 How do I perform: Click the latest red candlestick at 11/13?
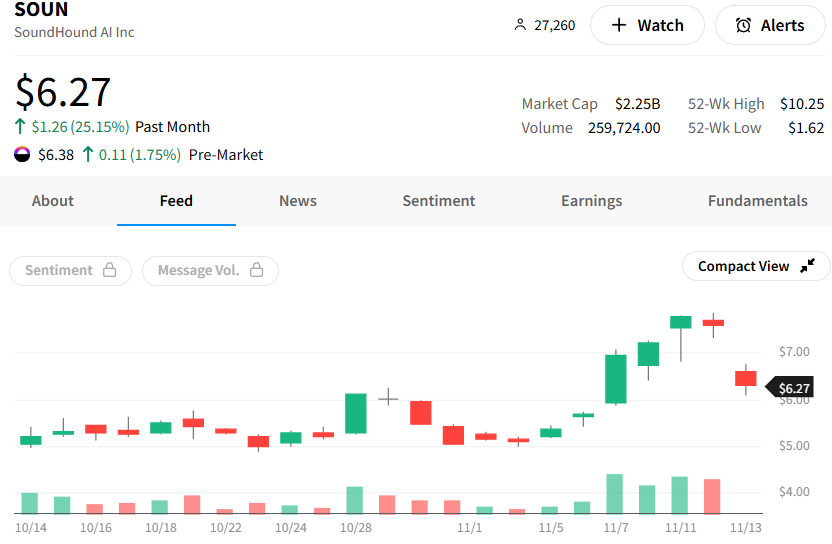746,378
